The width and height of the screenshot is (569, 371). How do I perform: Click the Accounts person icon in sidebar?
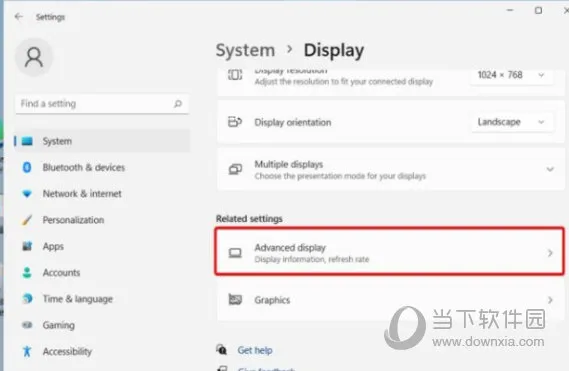(27, 273)
